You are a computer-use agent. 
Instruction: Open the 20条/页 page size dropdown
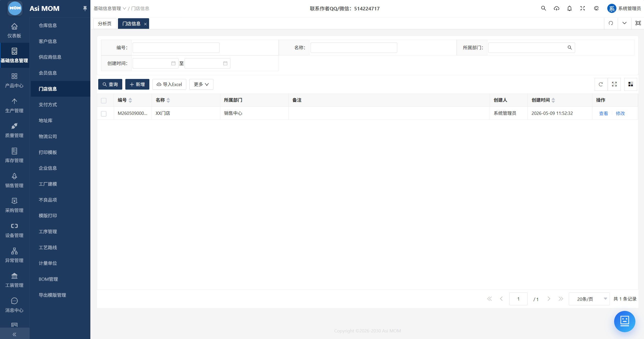[x=589, y=299]
